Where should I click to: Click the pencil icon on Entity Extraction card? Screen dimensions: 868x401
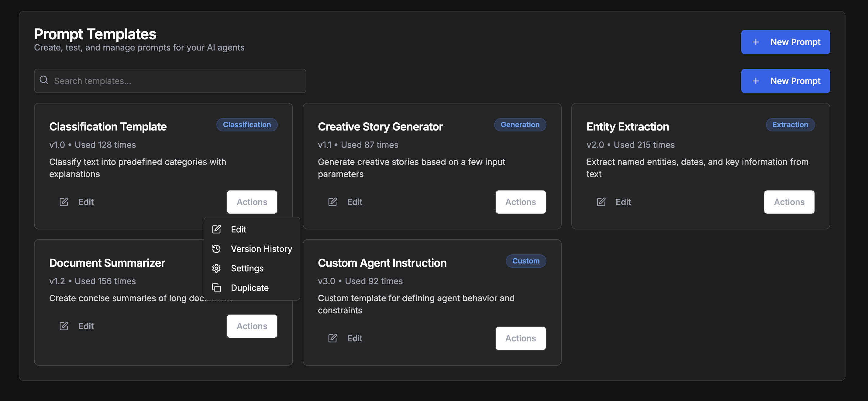pyautogui.click(x=601, y=202)
